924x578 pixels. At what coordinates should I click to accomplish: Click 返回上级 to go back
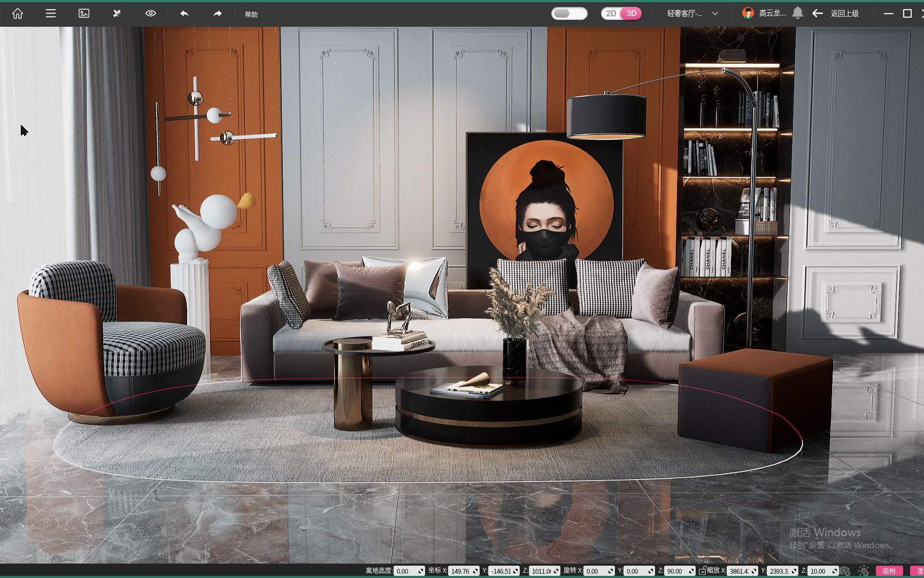[x=845, y=13]
